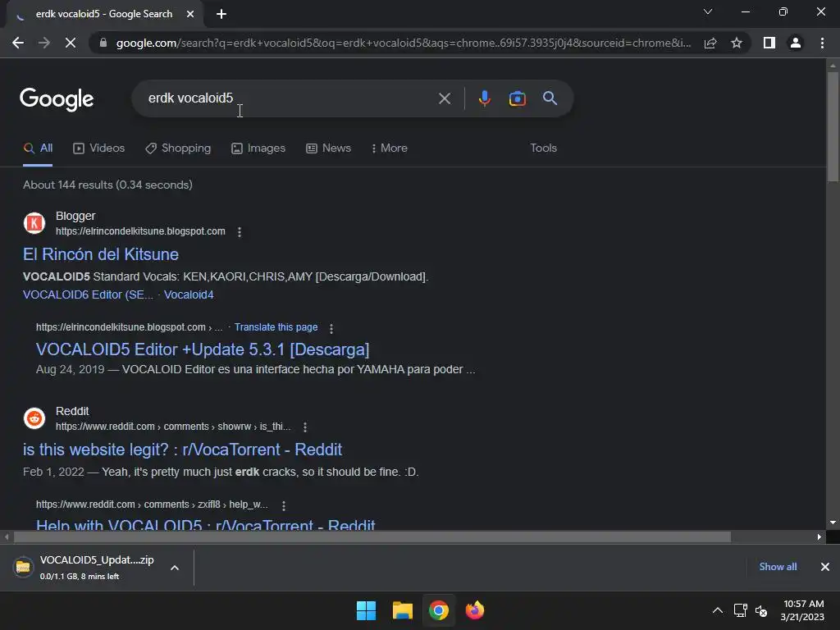The height and width of the screenshot is (630, 840).
Task: Start a voice search with the microphone
Action: 484,98
